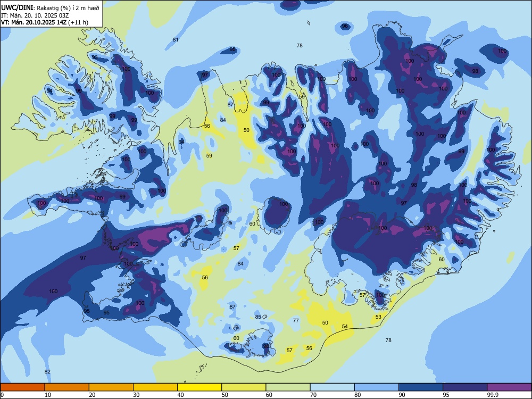532x399 pixels.
Task: Click the legend tick label '30'
Action: [x=136, y=395]
